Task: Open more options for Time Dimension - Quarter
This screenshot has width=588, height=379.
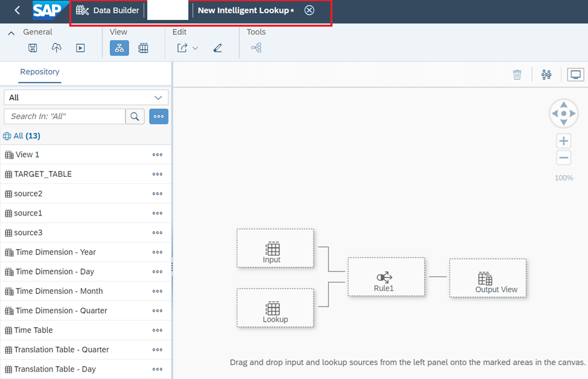Action: pyautogui.click(x=158, y=311)
